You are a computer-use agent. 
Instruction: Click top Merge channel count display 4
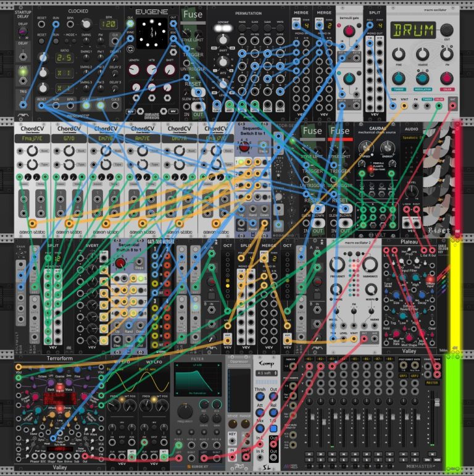pos(306,25)
